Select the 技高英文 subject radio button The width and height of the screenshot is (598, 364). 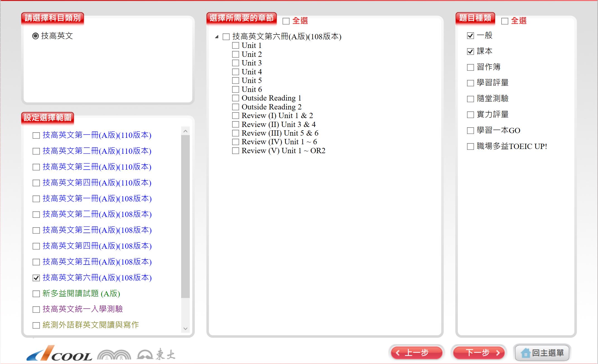35,36
